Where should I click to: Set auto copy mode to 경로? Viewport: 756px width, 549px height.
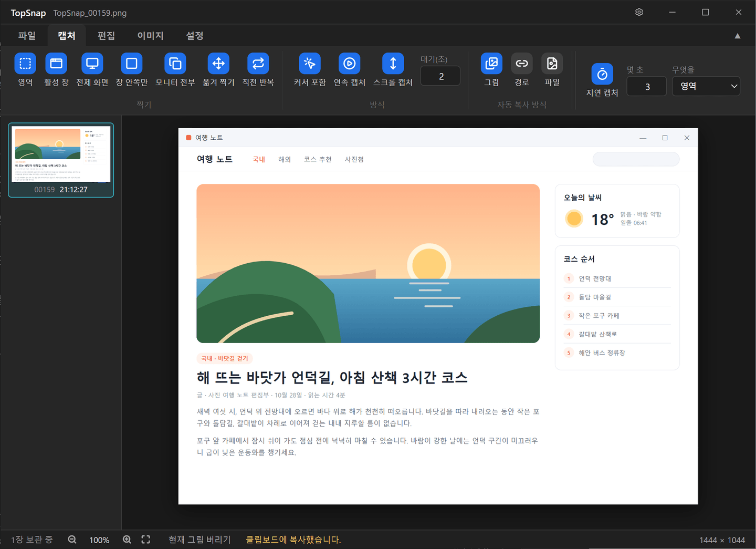pos(522,70)
